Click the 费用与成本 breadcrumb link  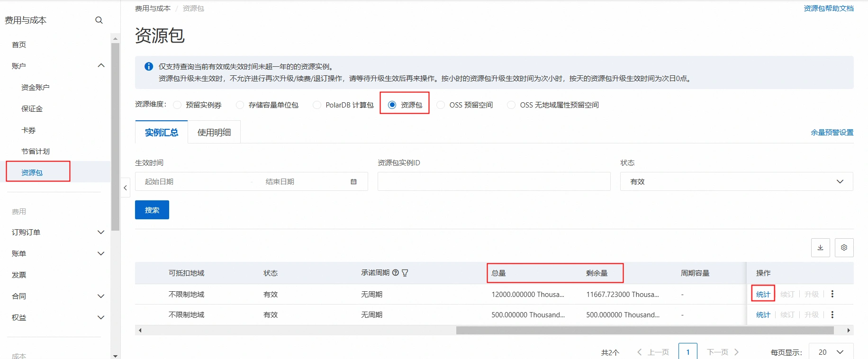153,8
